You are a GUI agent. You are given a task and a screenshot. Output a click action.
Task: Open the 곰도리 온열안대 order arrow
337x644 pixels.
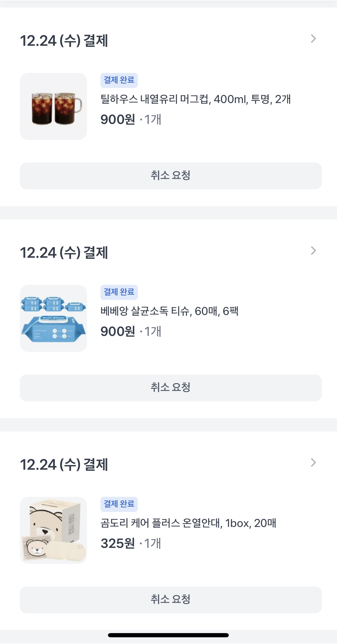[313, 463]
